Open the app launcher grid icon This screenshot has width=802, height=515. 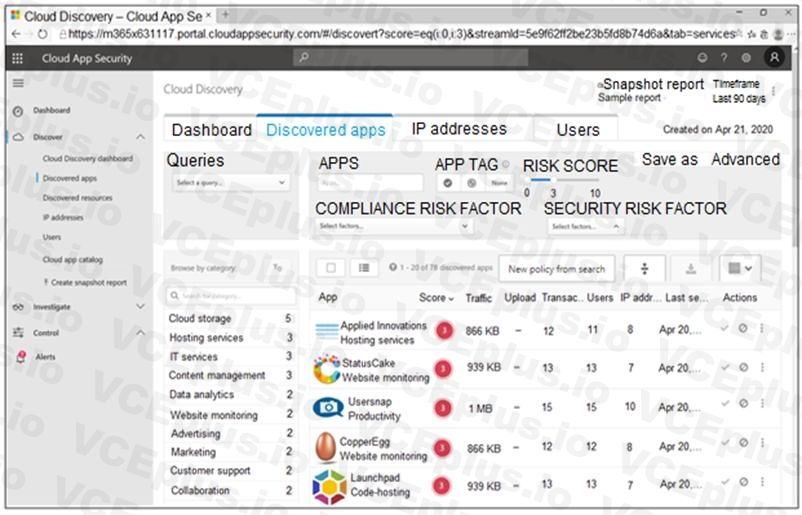17,58
